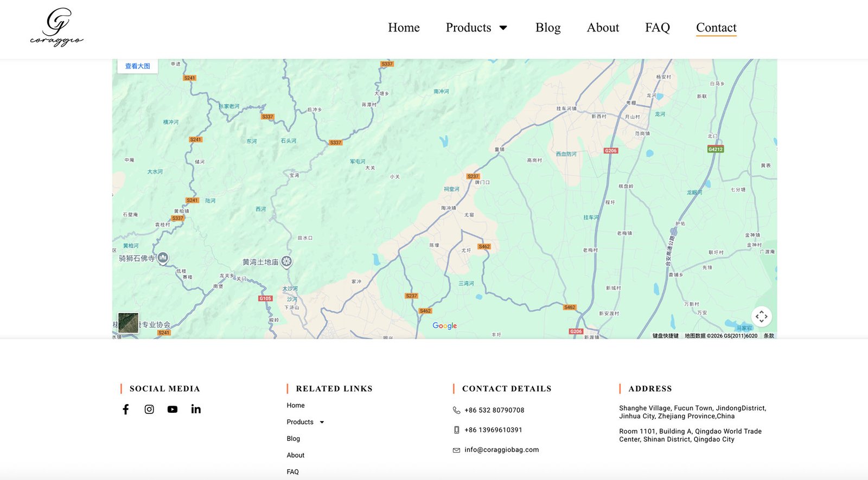Open the 条款 terms link on map
Viewport: 868px width, 480px height.
(x=769, y=336)
